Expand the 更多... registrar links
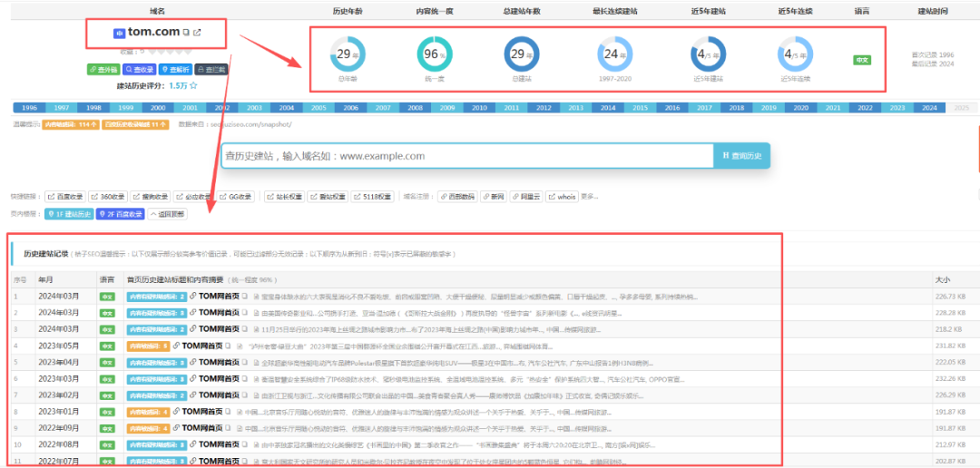 (x=590, y=196)
